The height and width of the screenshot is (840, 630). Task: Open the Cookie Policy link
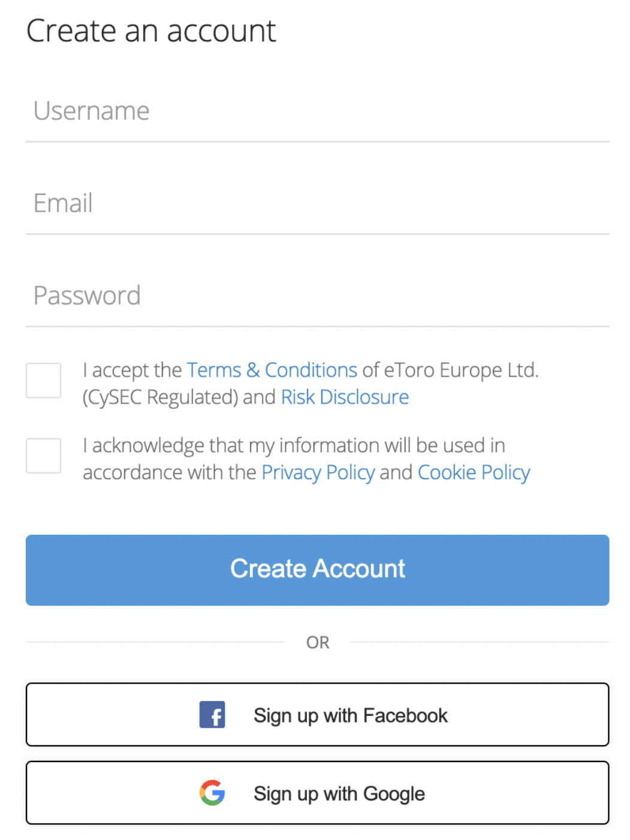click(474, 472)
